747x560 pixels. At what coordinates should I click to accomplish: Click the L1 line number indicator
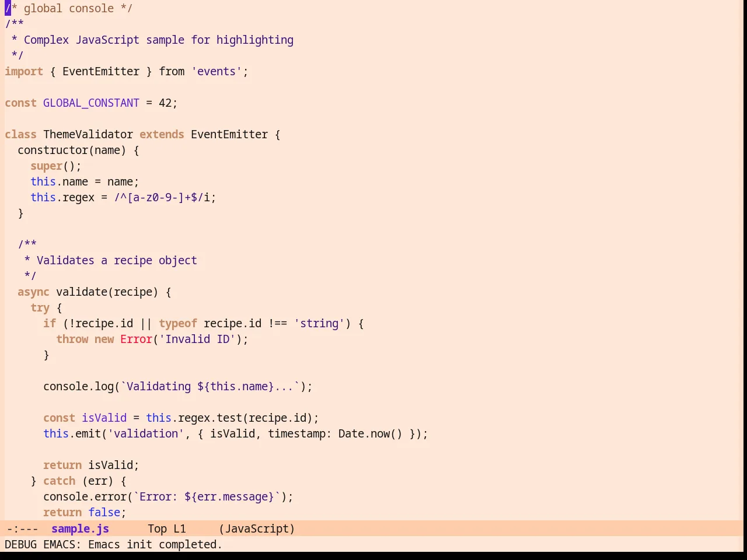(x=180, y=528)
